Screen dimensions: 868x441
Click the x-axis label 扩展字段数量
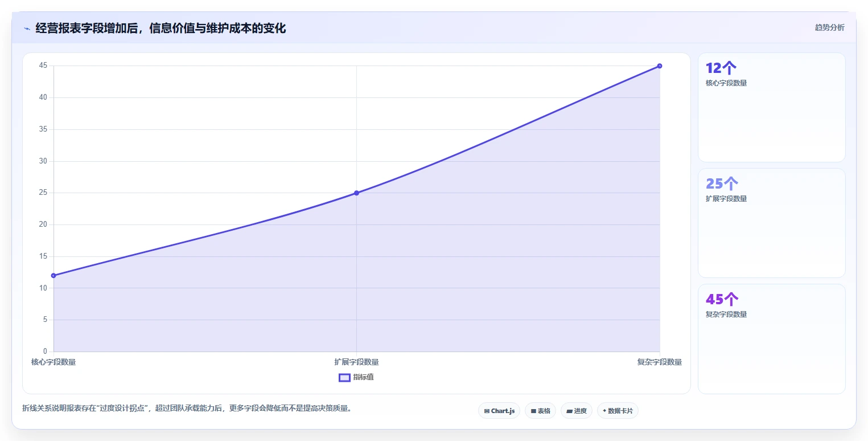click(356, 362)
